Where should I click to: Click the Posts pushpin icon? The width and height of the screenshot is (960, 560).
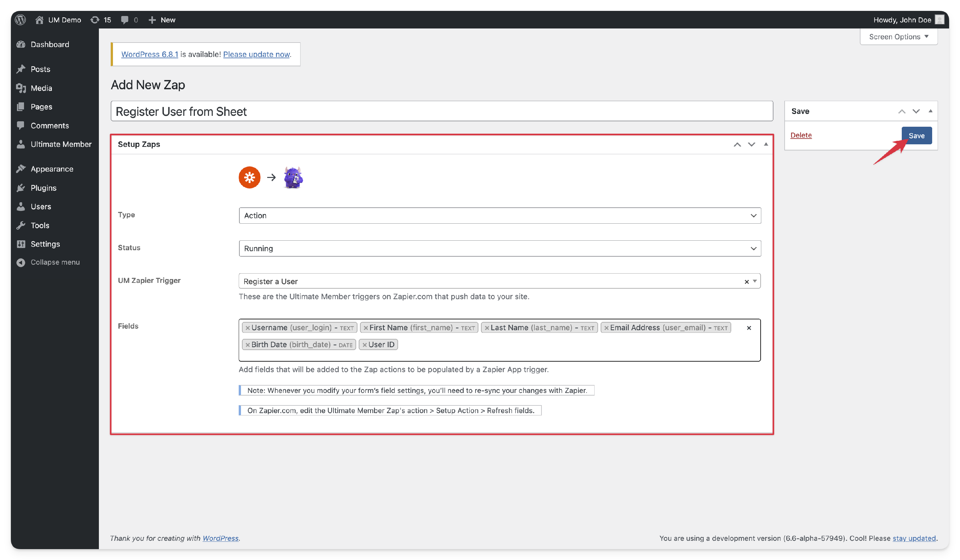pyautogui.click(x=21, y=69)
